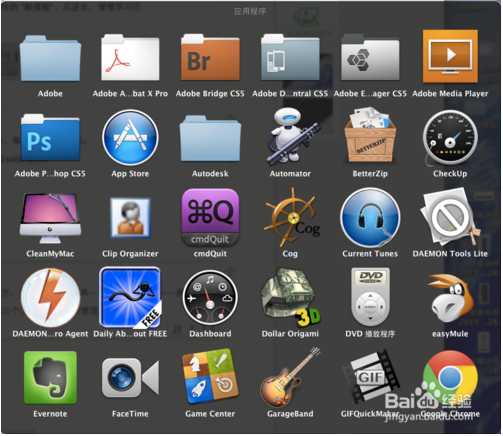Select the "Adobe Media Player" label text
Viewport: 503px width, 436px height.
pyautogui.click(x=450, y=94)
